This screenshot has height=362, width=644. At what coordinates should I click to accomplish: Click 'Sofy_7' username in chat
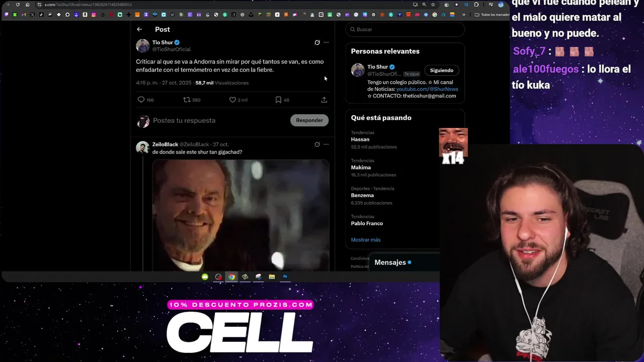pos(529,51)
